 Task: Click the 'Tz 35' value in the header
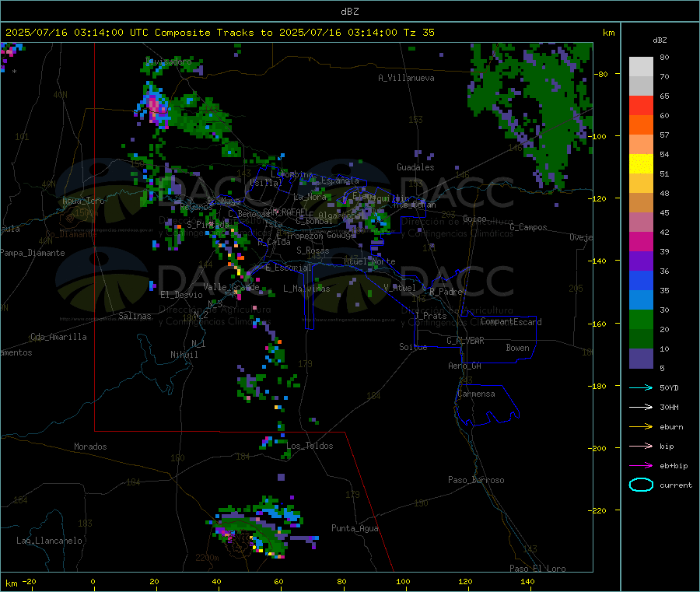[418, 33]
